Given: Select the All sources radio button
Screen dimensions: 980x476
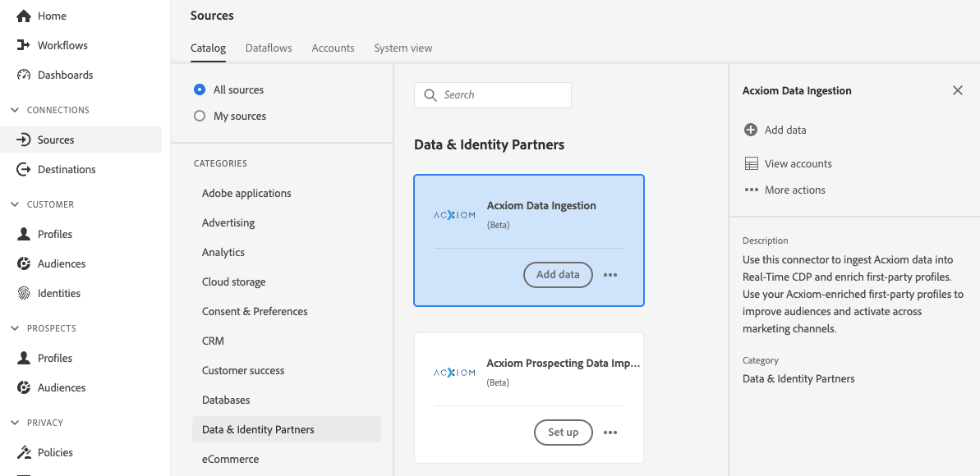Looking at the screenshot, I should (198, 89).
